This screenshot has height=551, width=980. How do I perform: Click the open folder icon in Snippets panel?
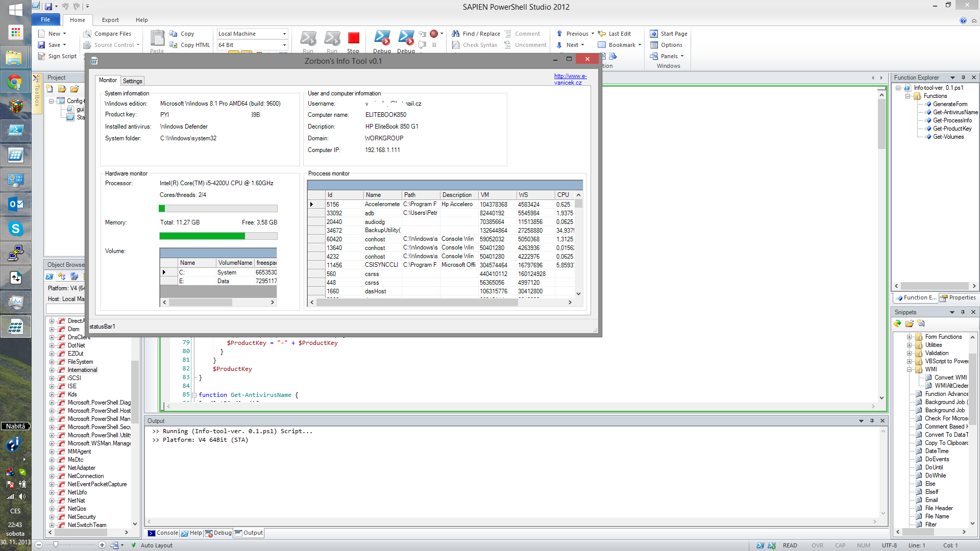910,323
